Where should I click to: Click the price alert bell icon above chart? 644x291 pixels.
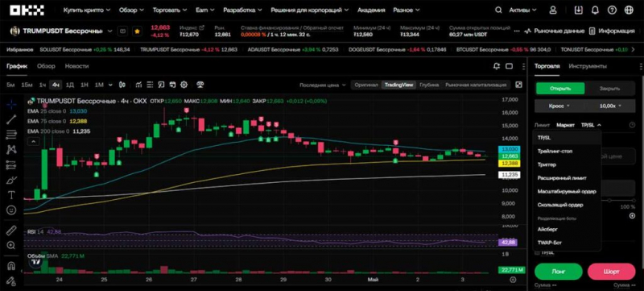pos(497,66)
